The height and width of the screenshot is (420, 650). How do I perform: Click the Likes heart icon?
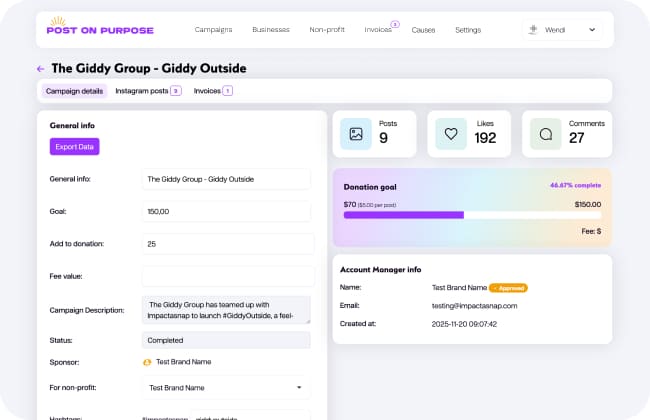pyautogui.click(x=451, y=134)
